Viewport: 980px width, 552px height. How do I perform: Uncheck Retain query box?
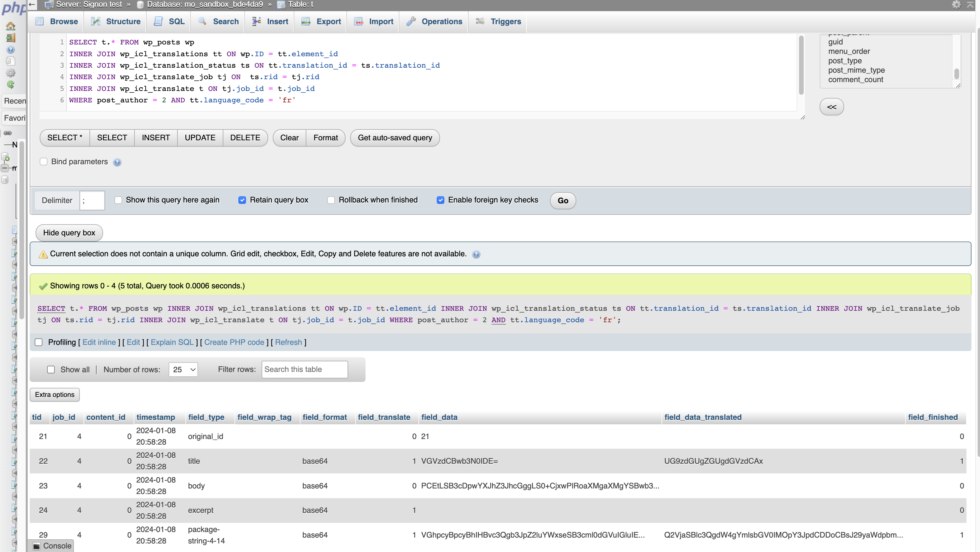pyautogui.click(x=242, y=200)
